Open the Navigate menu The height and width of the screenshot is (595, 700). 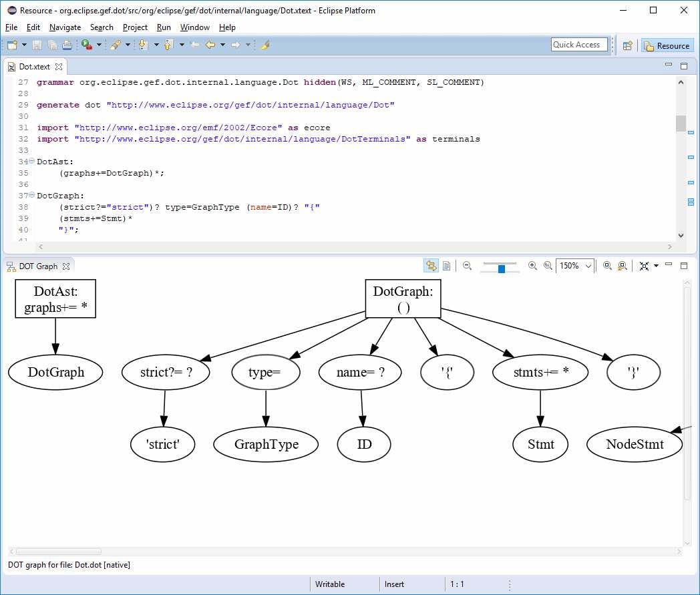click(65, 27)
